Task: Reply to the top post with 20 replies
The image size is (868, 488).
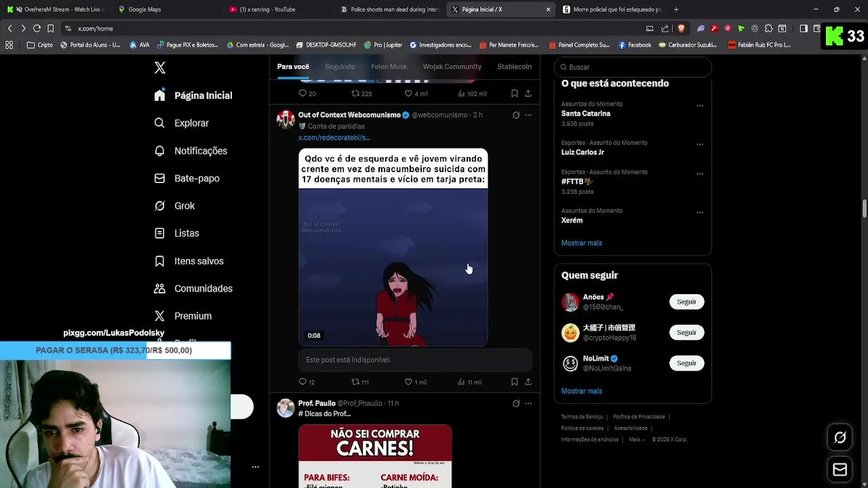Action: (307, 94)
